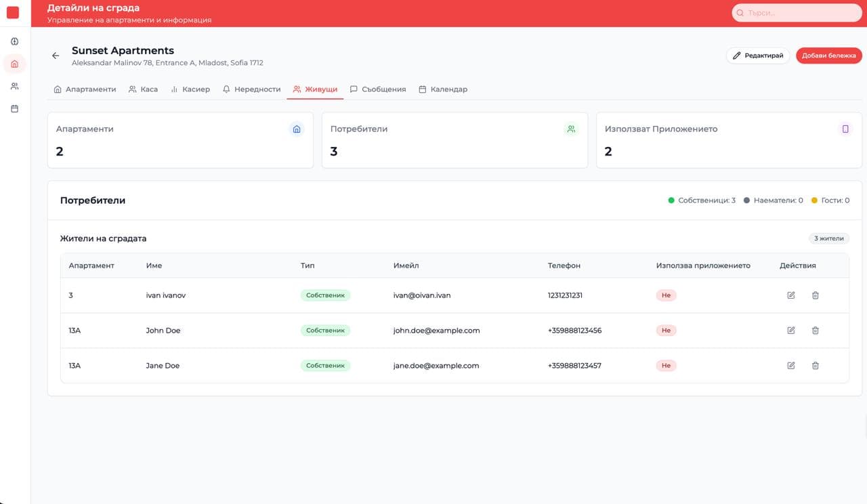Image resolution: width=867 pixels, height=504 pixels.
Task: Click the name John Doe
Action: point(163,331)
